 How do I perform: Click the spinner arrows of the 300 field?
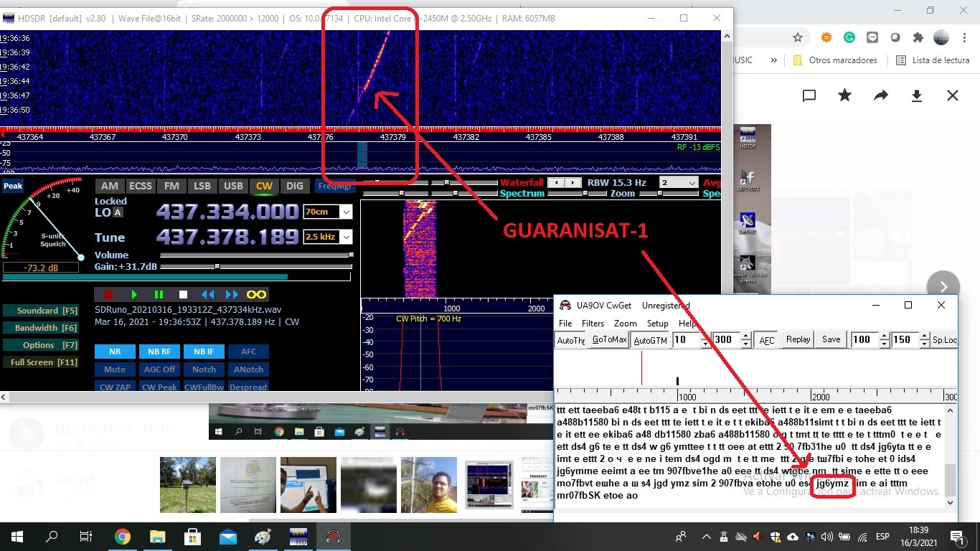point(746,340)
